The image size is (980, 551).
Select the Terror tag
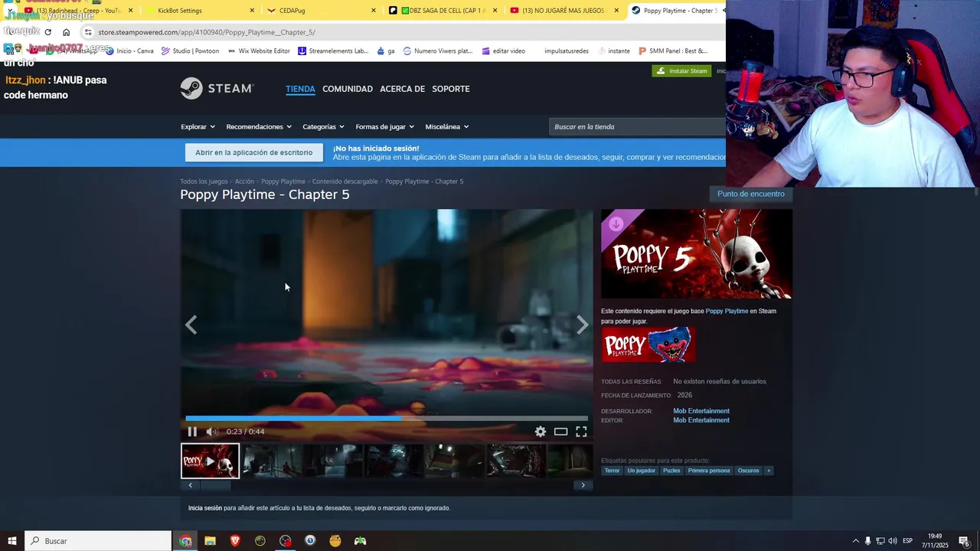coord(612,471)
